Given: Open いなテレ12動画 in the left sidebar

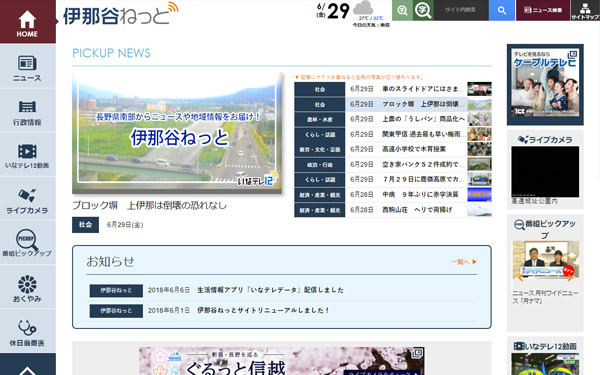Looking at the screenshot, I should (28, 155).
